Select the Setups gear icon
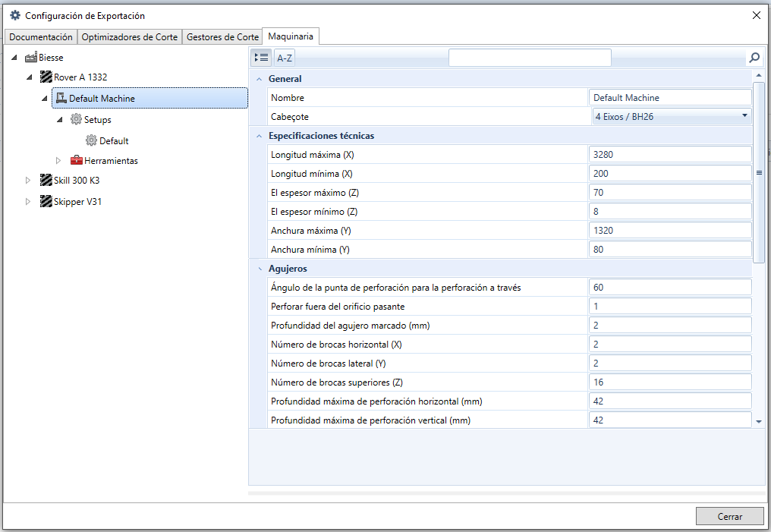This screenshot has width=771, height=532. coord(76,119)
